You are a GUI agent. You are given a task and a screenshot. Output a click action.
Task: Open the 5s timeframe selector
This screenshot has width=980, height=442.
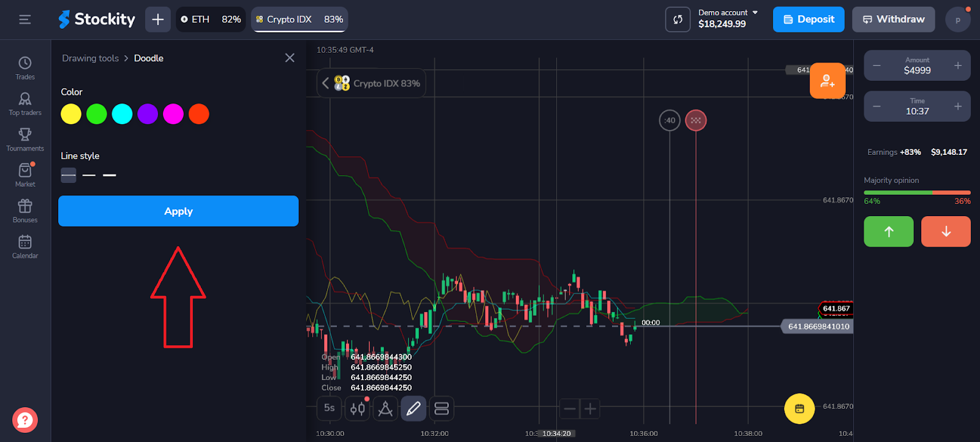330,408
